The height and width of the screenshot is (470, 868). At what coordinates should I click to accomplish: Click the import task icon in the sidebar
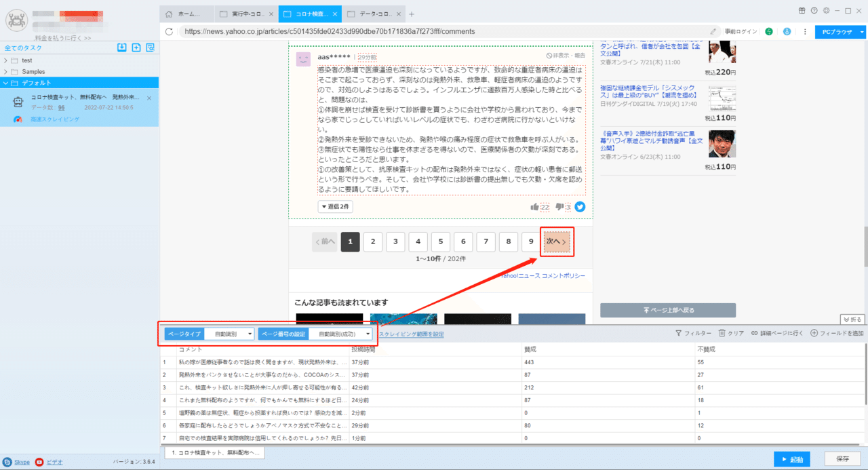pyautogui.click(x=122, y=47)
